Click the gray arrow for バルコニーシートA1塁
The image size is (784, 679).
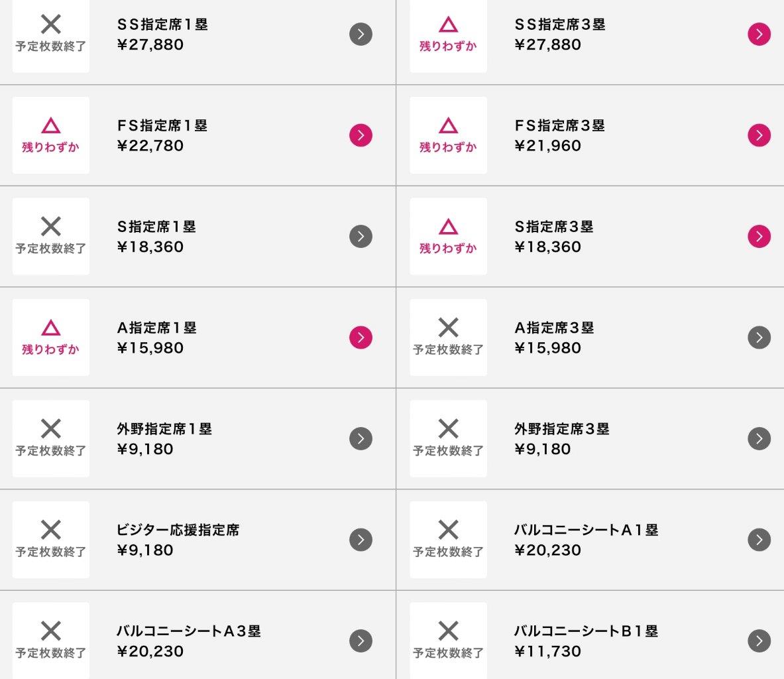click(759, 539)
